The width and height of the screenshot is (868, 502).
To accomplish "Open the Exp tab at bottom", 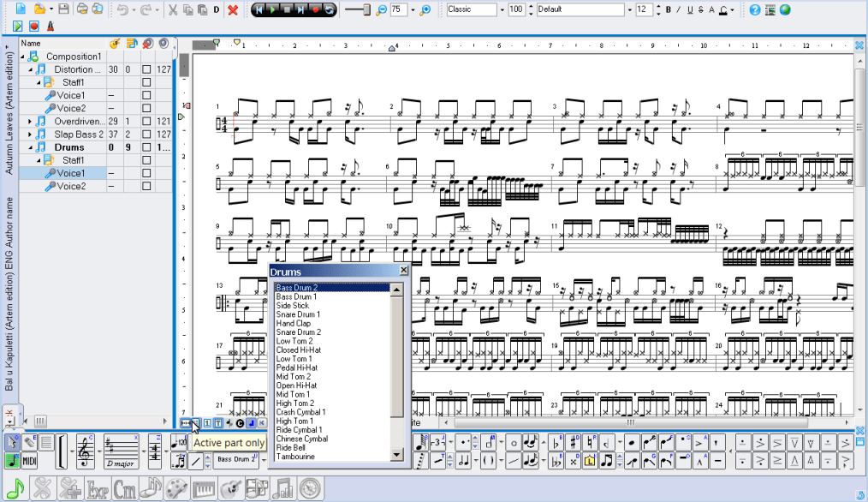I will [x=97, y=488].
